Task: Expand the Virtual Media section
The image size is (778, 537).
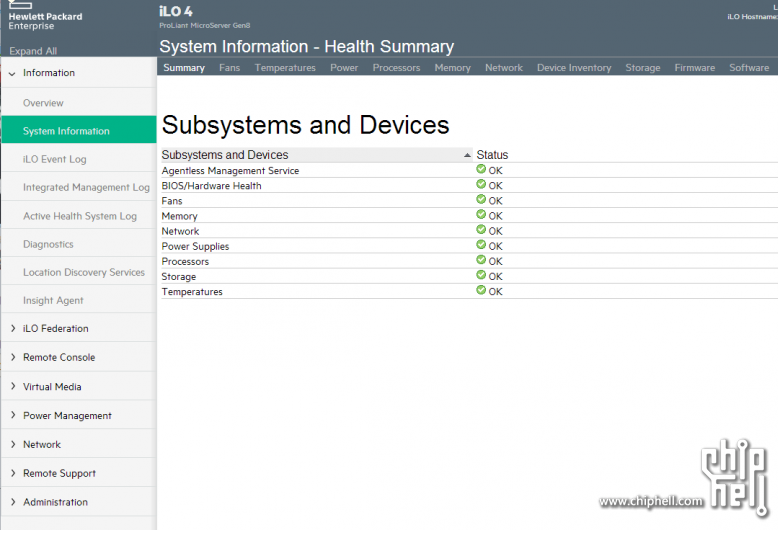Action: (13, 387)
